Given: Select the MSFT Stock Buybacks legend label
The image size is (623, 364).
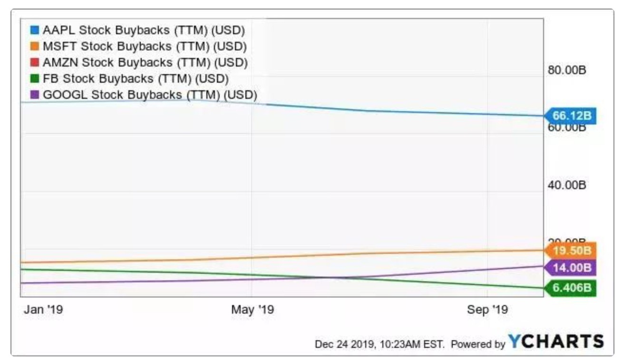Looking at the screenshot, I should 145,47.
